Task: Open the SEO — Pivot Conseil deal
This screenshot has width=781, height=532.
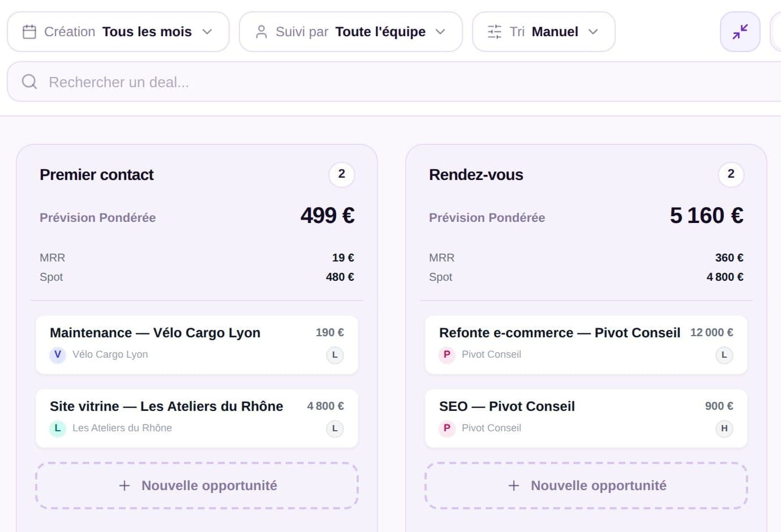Action: 586,418
